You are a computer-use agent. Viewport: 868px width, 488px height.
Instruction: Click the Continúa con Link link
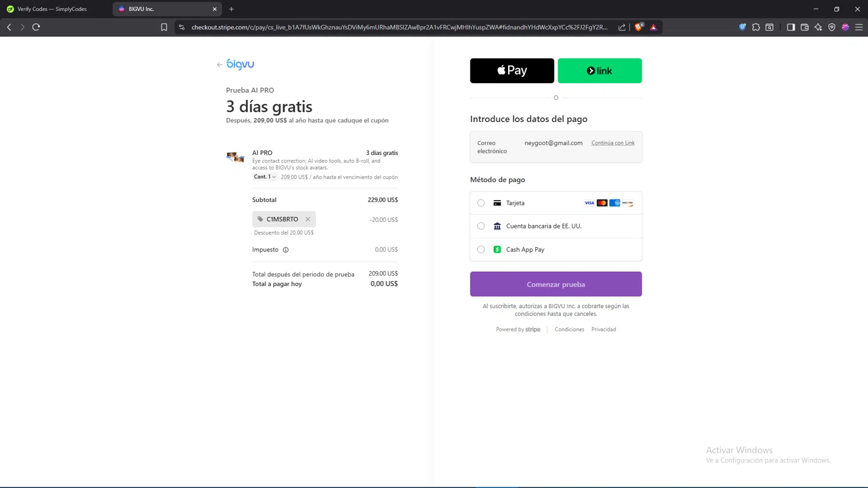point(613,143)
